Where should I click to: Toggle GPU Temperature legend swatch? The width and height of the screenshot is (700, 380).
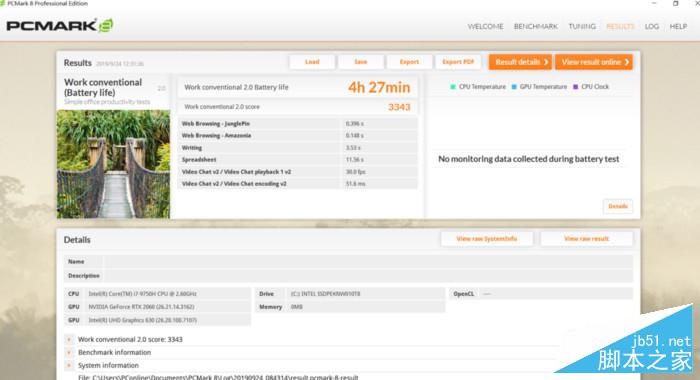coord(514,87)
